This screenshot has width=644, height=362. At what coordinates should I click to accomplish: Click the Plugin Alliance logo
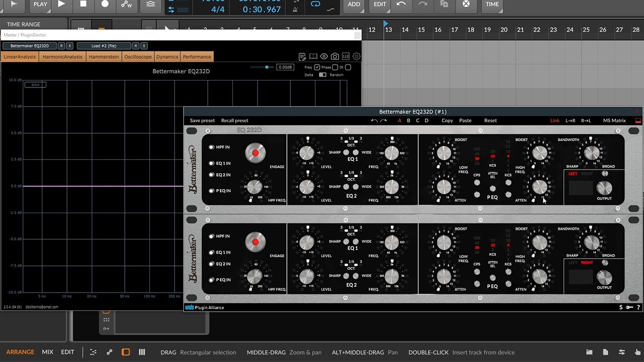(205, 307)
